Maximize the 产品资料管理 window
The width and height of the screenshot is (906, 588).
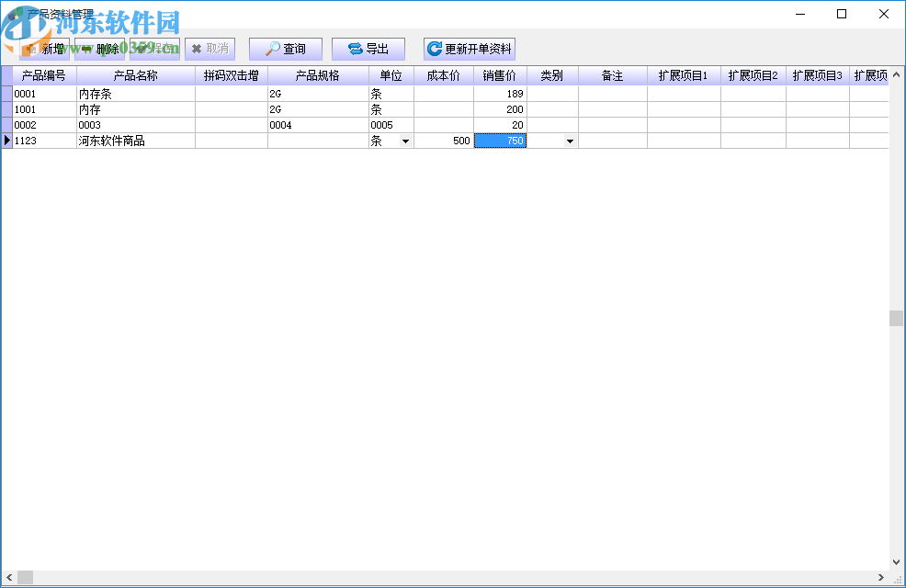842,14
